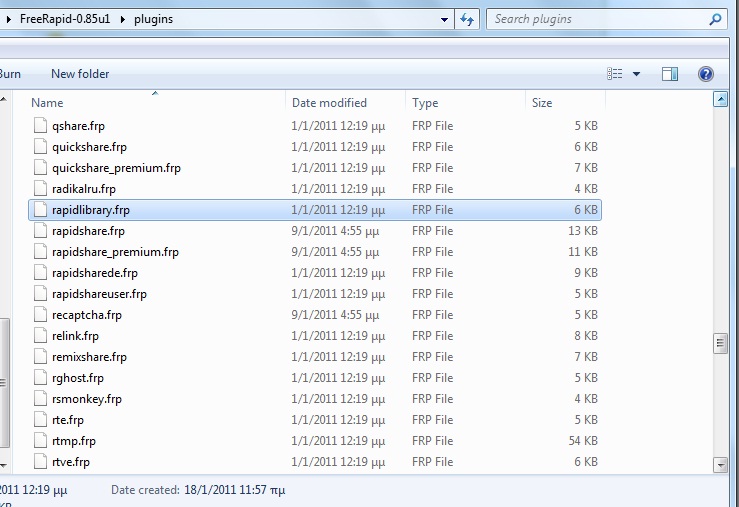Click the recaptcha.frp file icon
The width and height of the screenshot is (739, 507).
(x=40, y=315)
